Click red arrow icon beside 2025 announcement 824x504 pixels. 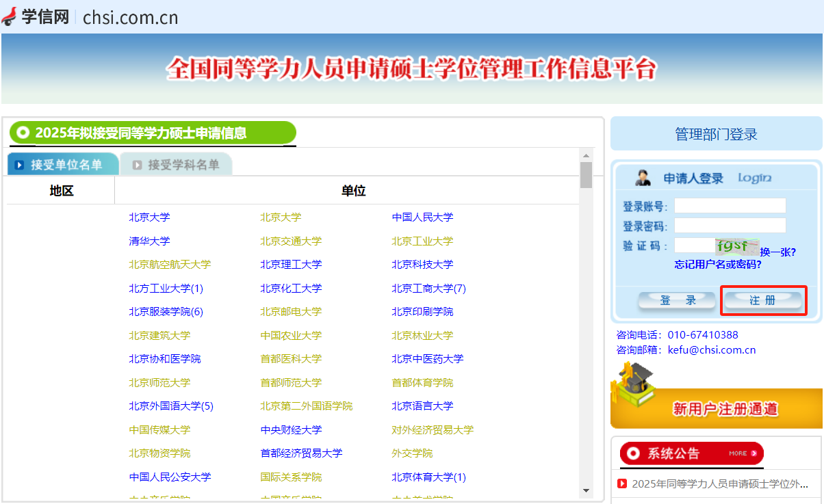pos(622,483)
